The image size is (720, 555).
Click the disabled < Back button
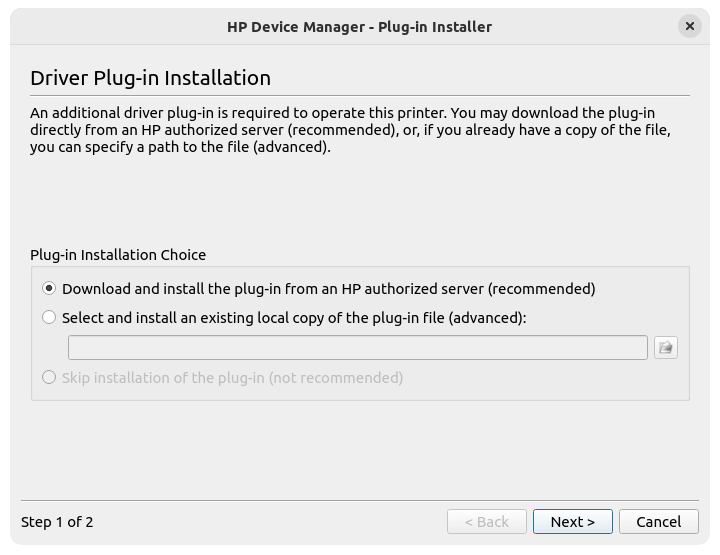pyautogui.click(x=487, y=521)
